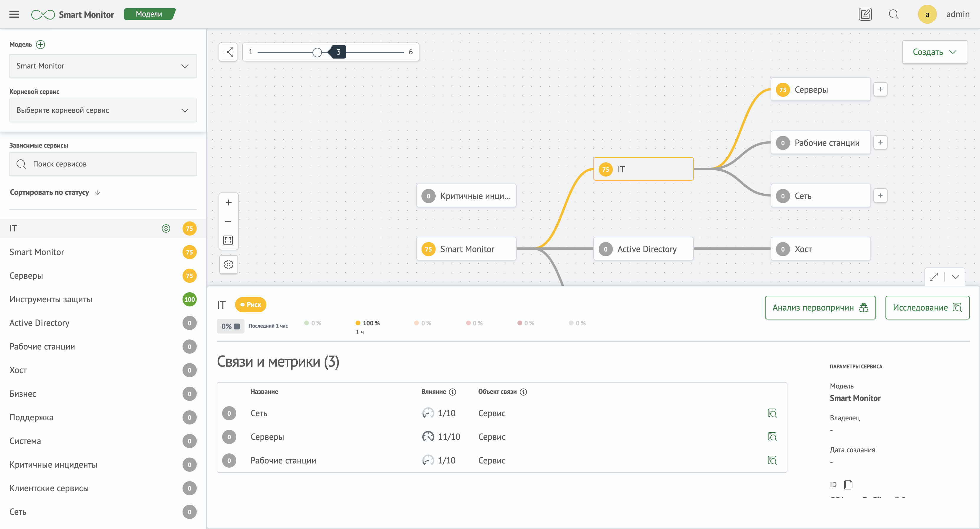Screen dimensions: 980x529
Task: Click Рабочие станции row in links table
Action: [x=502, y=460]
